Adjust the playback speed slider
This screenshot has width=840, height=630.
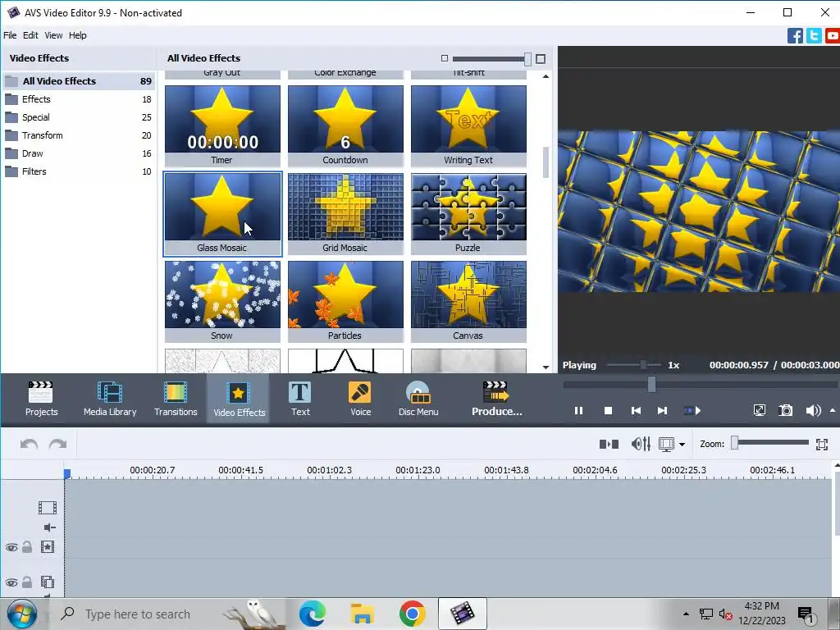(x=643, y=365)
